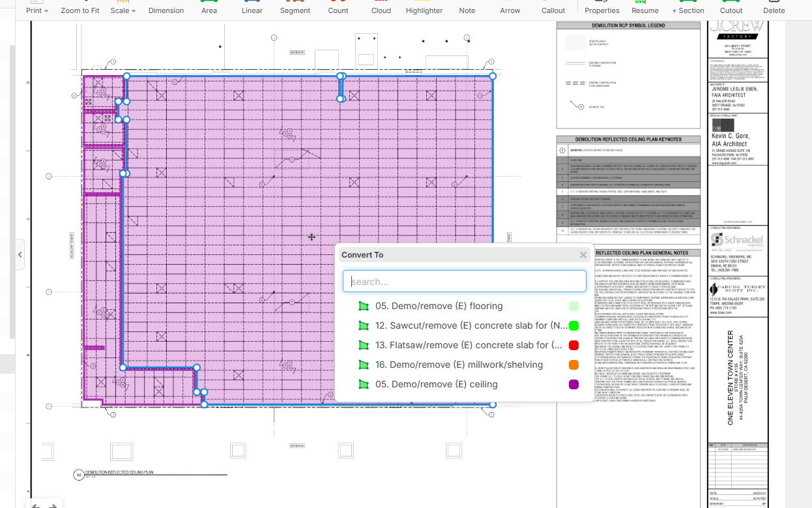The height and width of the screenshot is (508, 812).
Task: Select 05. Demo/remove (E) ceiling option
Action: (x=436, y=384)
